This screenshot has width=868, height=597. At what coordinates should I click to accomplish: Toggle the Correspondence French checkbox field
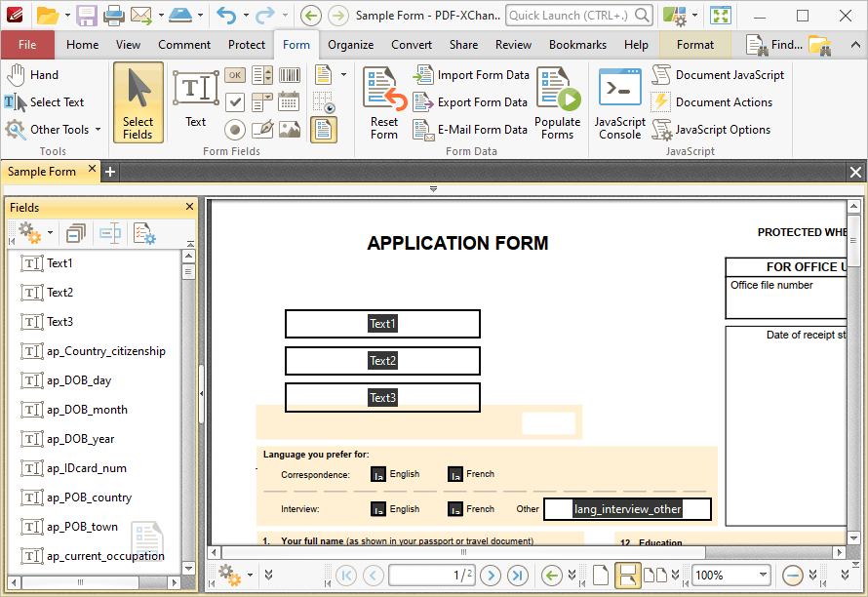pos(455,474)
